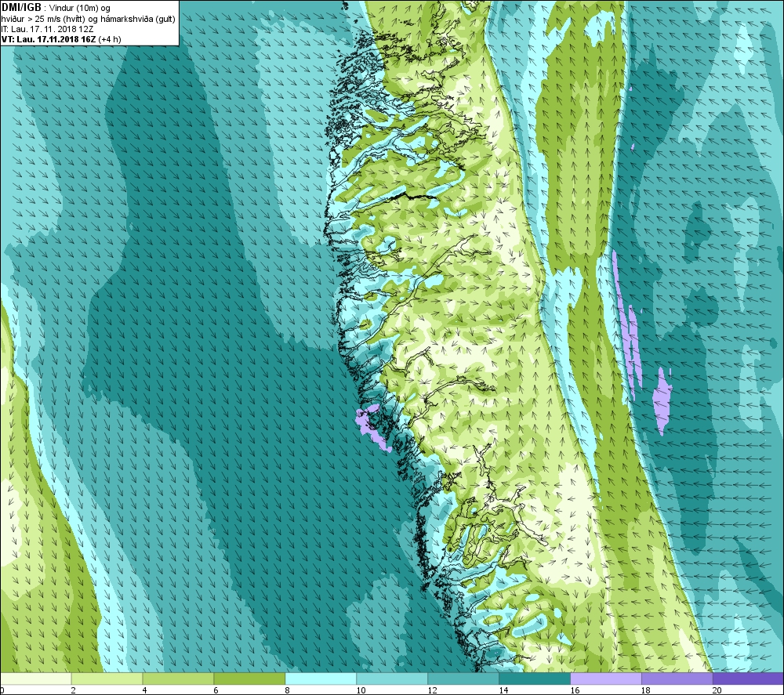
Task: Click the scale label '16'
Action: click(x=575, y=690)
